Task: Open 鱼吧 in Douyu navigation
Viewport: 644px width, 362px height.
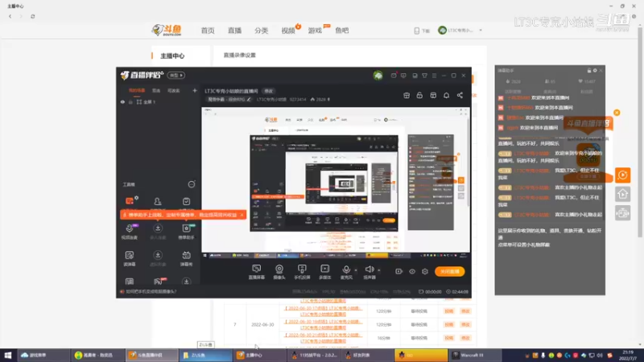Action: tap(341, 31)
